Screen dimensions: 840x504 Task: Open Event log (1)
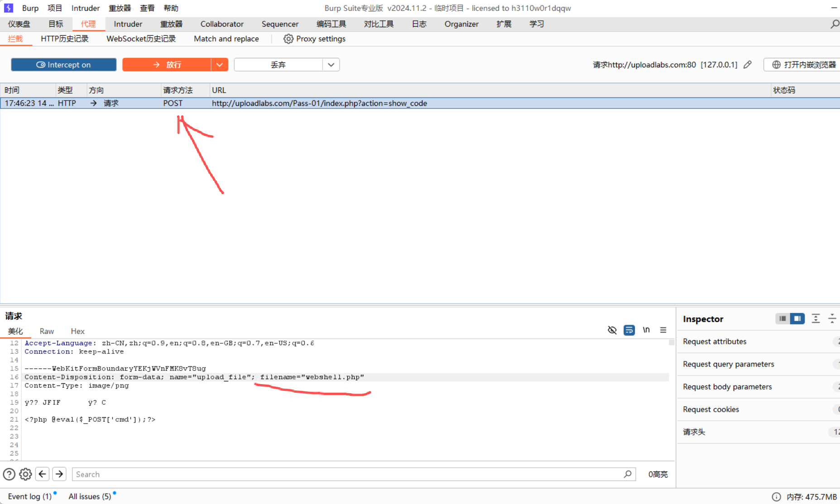(30, 496)
